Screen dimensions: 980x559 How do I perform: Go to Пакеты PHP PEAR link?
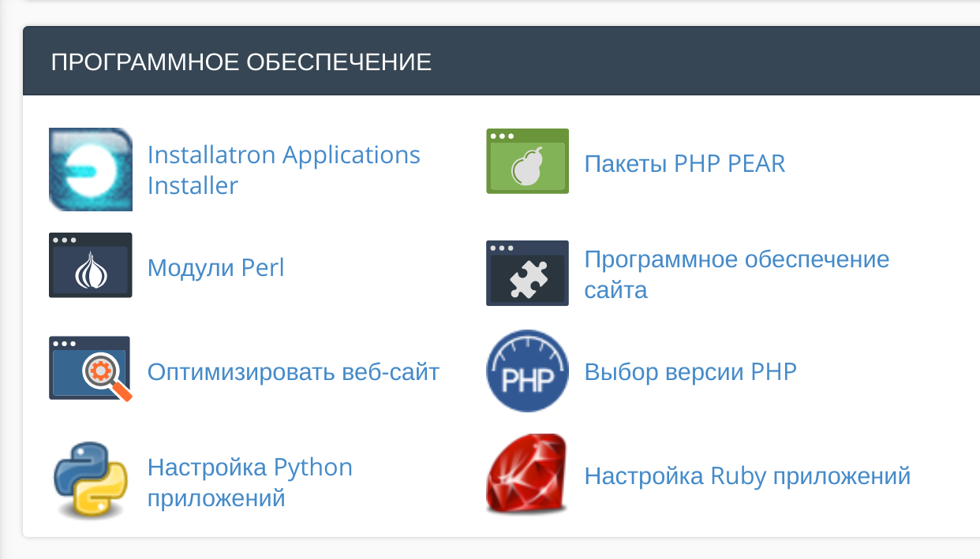[x=684, y=164]
